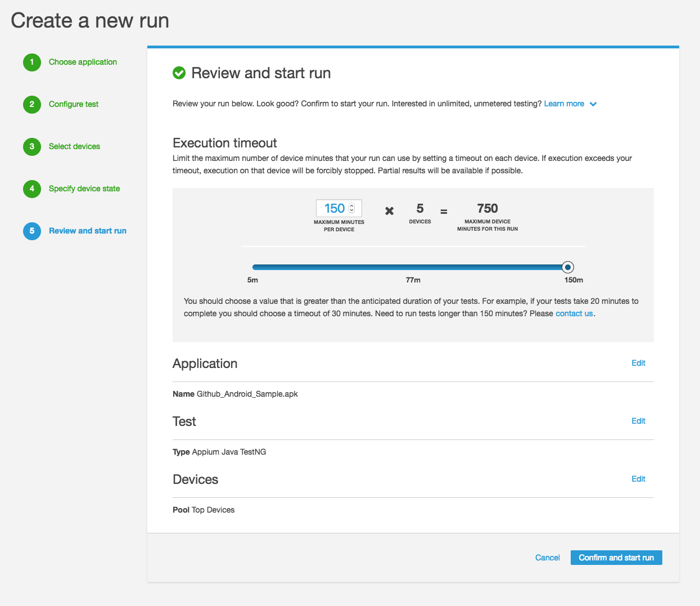Click the Top Devices pool text
700x606 pixels.
coord(213,510)
